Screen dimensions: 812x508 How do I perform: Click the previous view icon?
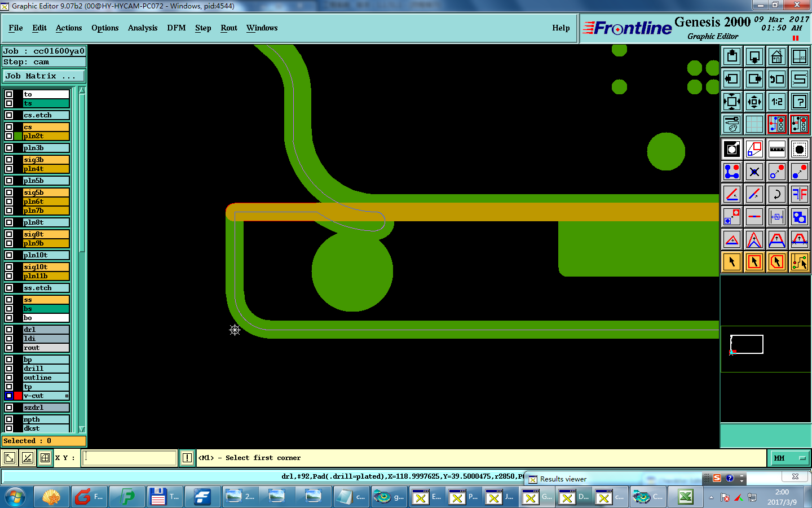pyautogui.click(x=777, y=79)
